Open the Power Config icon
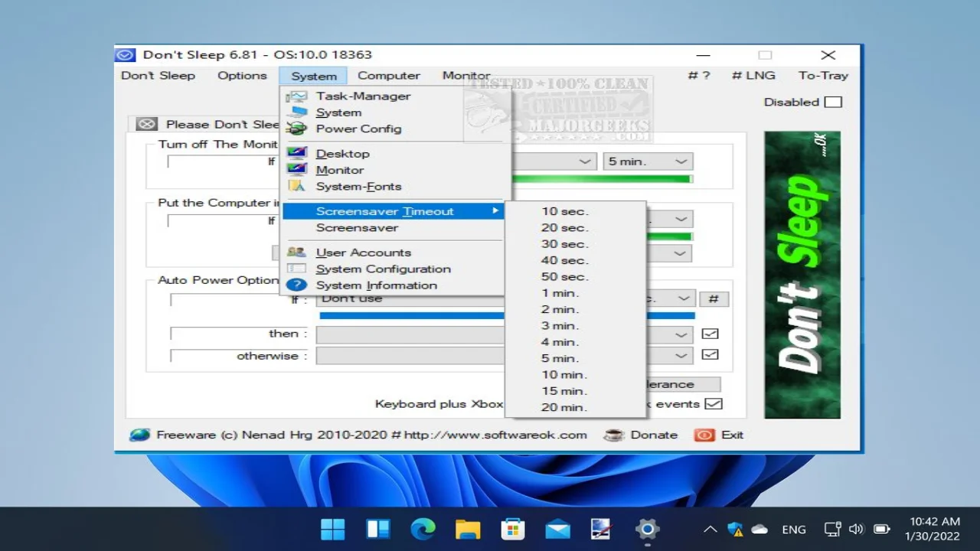 pyautogui.click(x=297, y=129)
